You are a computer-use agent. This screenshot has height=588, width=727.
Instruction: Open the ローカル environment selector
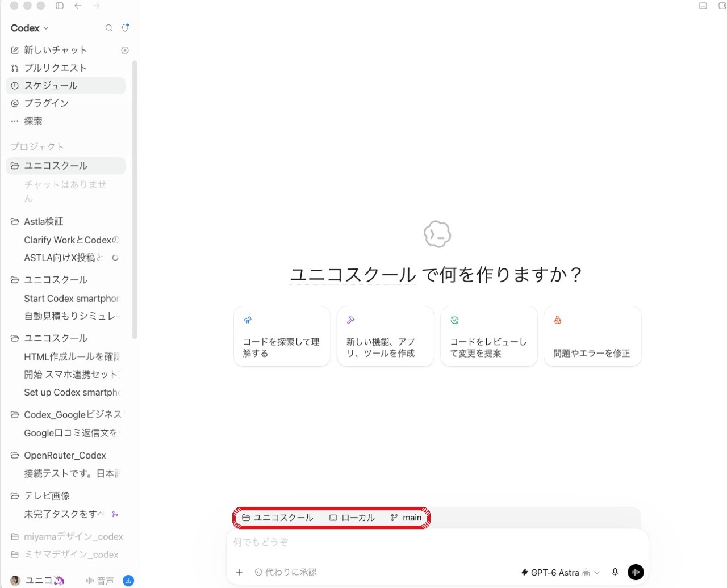click(352, 518)
